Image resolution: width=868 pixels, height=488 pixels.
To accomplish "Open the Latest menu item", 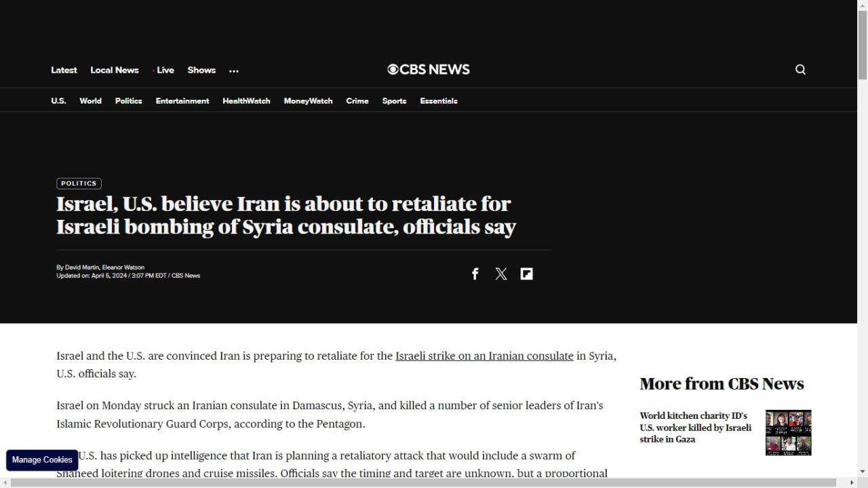I will pyautogui.click(x=64, y=70).
